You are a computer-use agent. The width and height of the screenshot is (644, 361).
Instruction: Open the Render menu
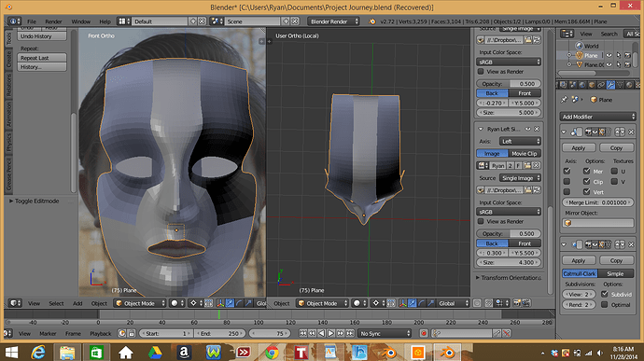(53, 21)
